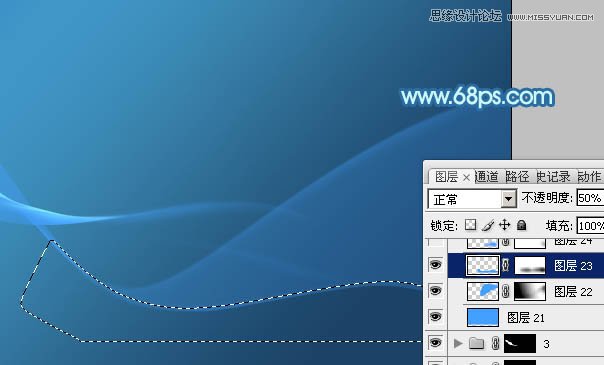Click the mask link icon on group 3
The width and height of the screenshot is (604, 365).
pyautogui.click(x=495, y=343)
